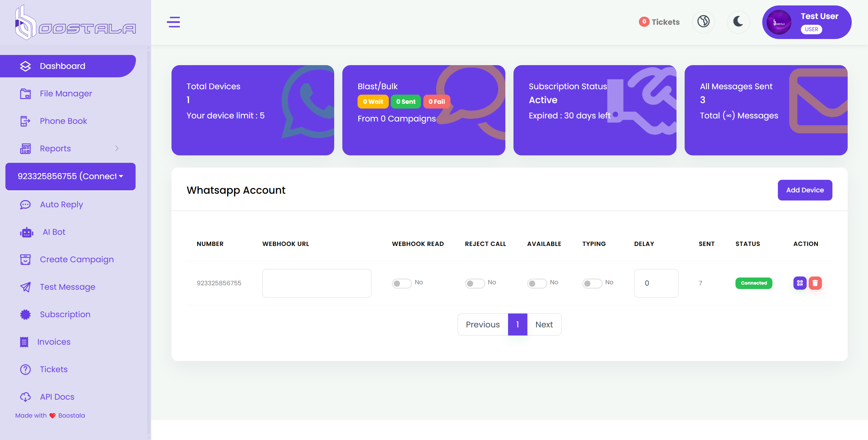Open the 923325856755 device dropdown
This screenshot has width=868, height=440.
70,176
